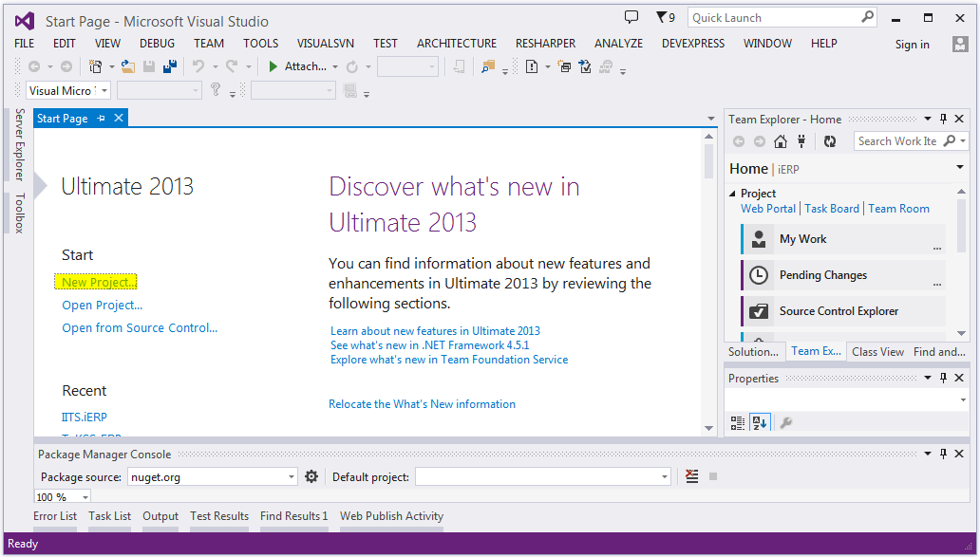The height and width of the screenshot is (557, 980).
Task: Click the Source Control Explorer briefcase icon
Action: coord(759,311)
